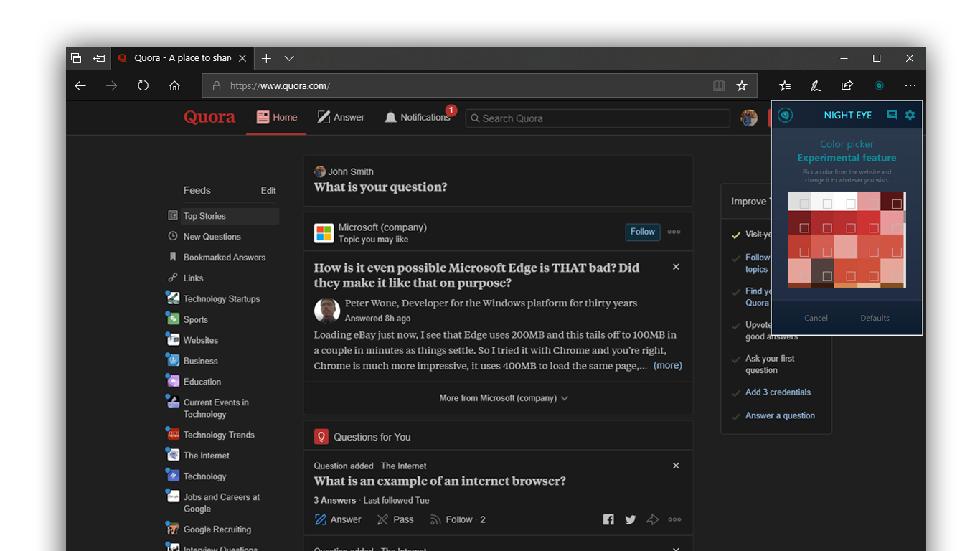The width and height of the screenshot is (980, 551).
Task: Open Night Eye settings gear
Action: [x=910, y=115]
